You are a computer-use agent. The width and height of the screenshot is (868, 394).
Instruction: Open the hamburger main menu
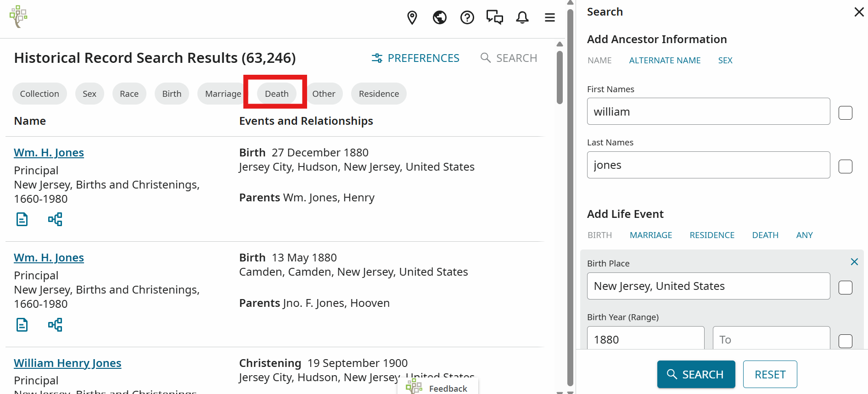549,17
